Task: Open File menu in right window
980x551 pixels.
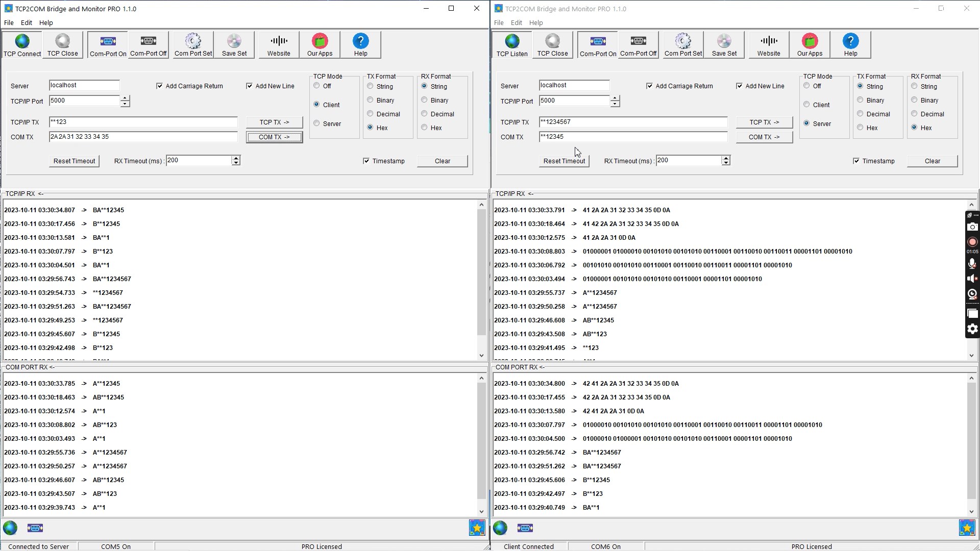Action: point(499,23)
